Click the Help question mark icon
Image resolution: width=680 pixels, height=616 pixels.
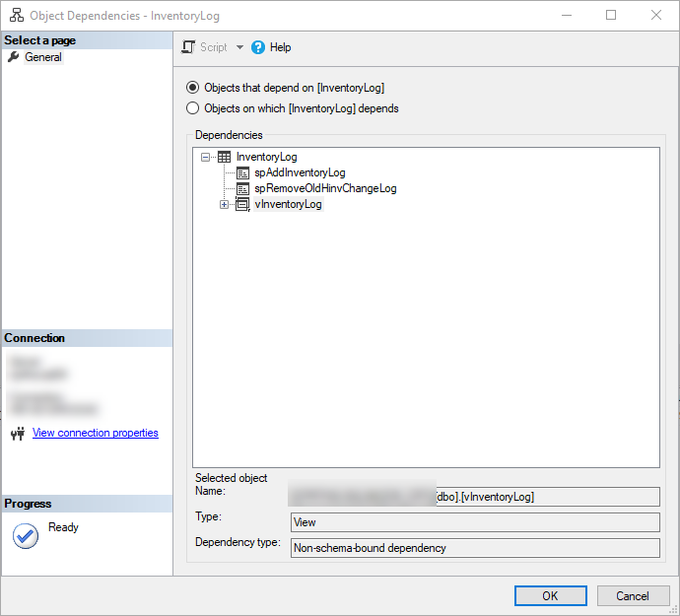(258, 47)
